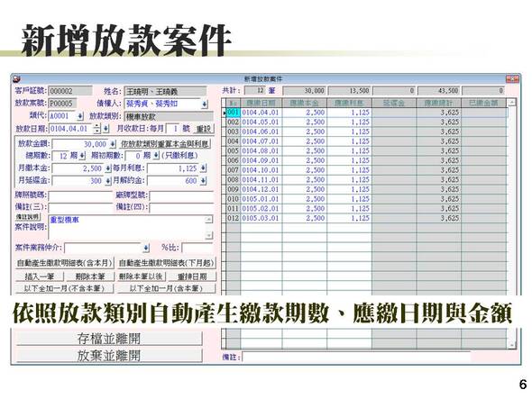Viewport: 532px width, 399px height.
Task: Focus the 備註(三) input field
Action: tap(80, 207)
